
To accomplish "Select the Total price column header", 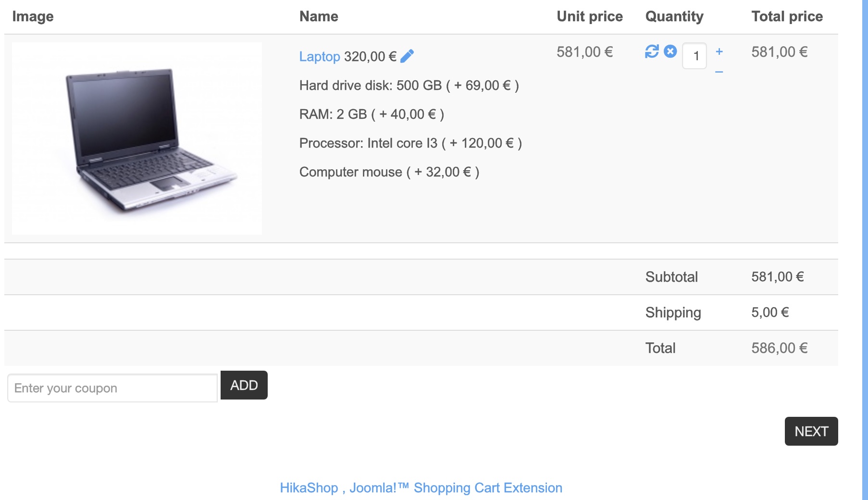I will tap(787, 16).
